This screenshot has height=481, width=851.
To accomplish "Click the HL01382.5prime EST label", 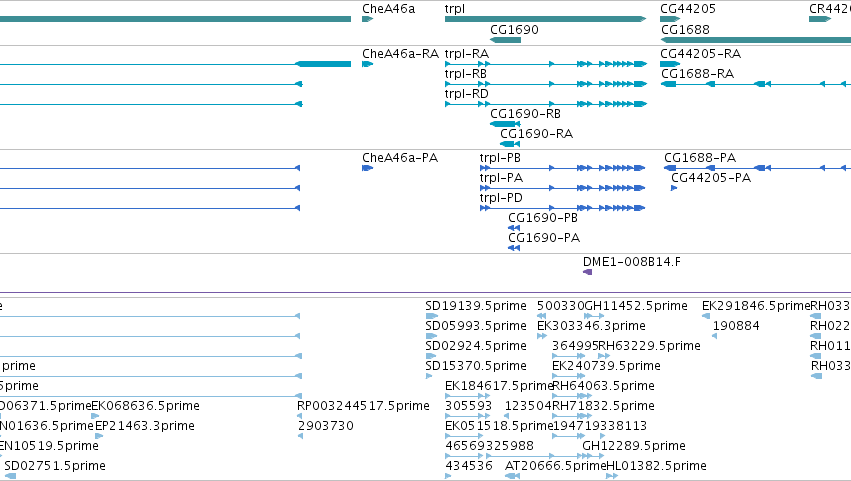I will (656, 466).
